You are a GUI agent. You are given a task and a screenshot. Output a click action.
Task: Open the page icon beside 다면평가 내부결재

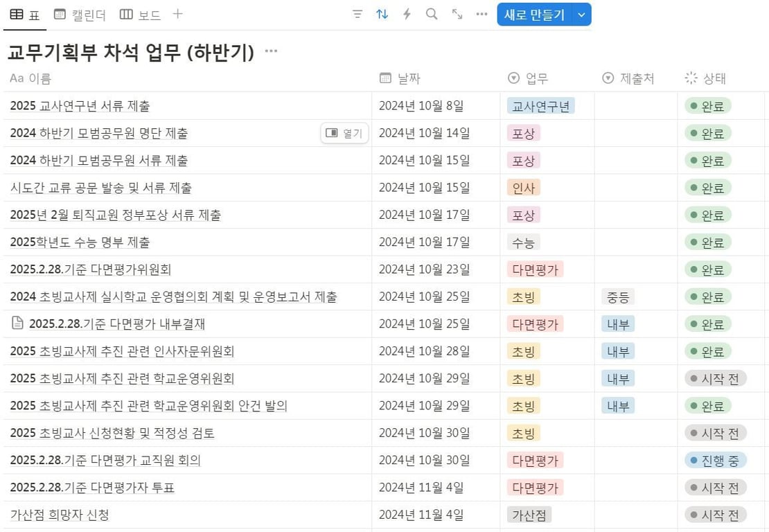17,323
